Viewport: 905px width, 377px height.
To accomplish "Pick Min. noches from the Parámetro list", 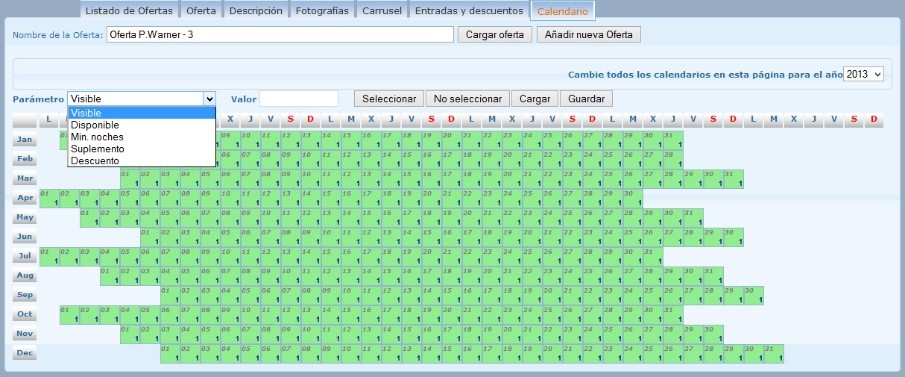I will point(141,137).
